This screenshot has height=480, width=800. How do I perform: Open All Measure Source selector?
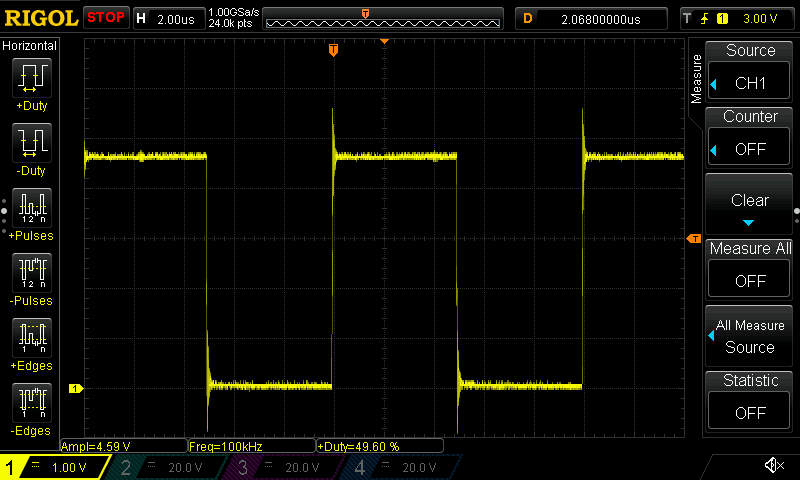coord(749,336)
